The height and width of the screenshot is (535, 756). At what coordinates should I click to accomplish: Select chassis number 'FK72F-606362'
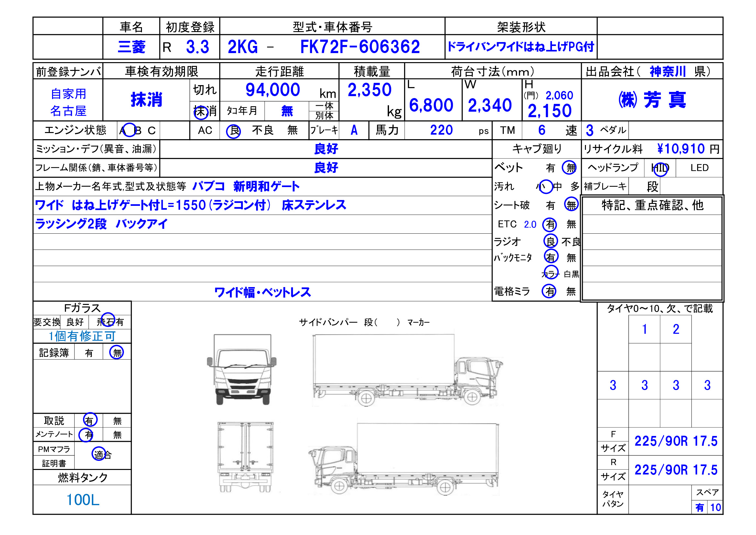tap(360, 47)
